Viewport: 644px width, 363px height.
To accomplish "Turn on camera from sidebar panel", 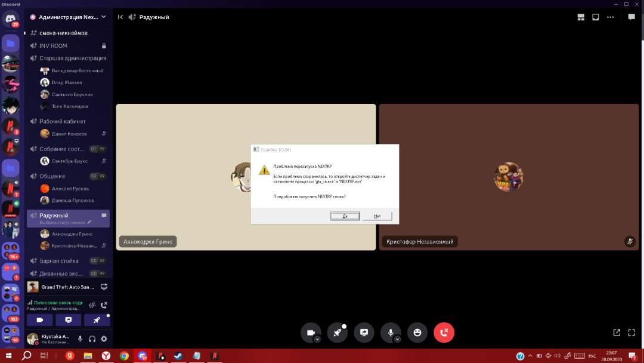I will point(40,320).
